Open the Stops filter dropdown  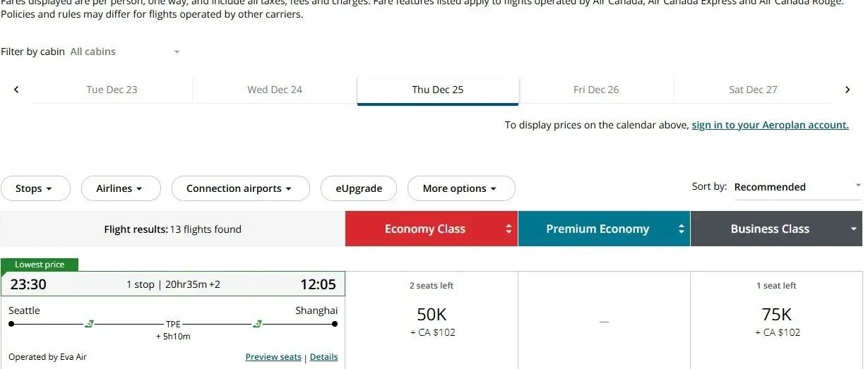35,188
